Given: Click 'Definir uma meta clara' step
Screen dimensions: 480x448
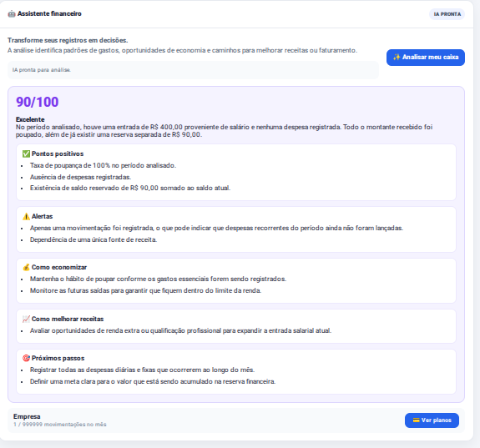Looking at the screenshot, I should (x=153, y=381).
